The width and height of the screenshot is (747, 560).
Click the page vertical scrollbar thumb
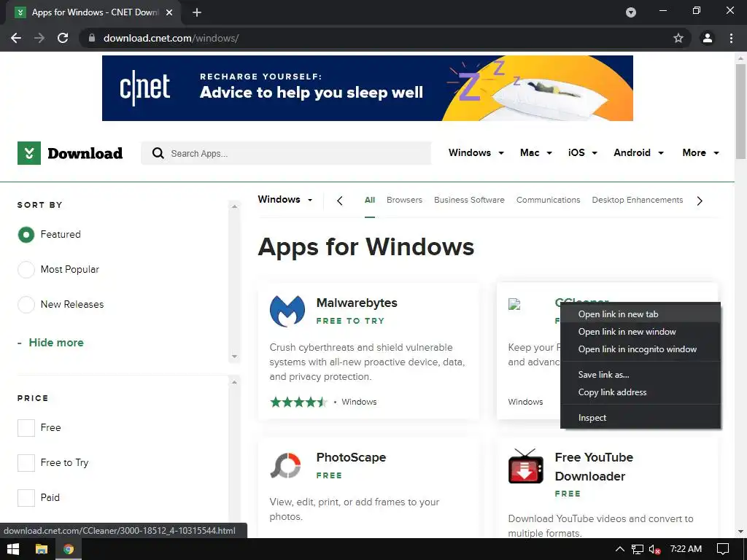point(740,112)
